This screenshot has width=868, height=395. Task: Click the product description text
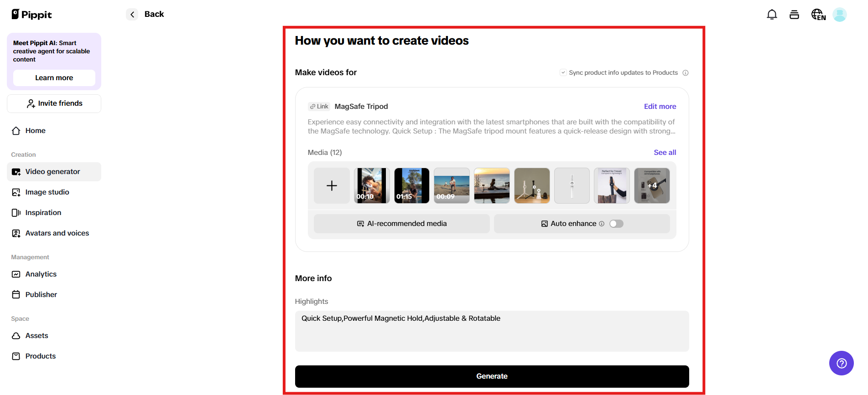pyautogui.click(x=491, y=127)
